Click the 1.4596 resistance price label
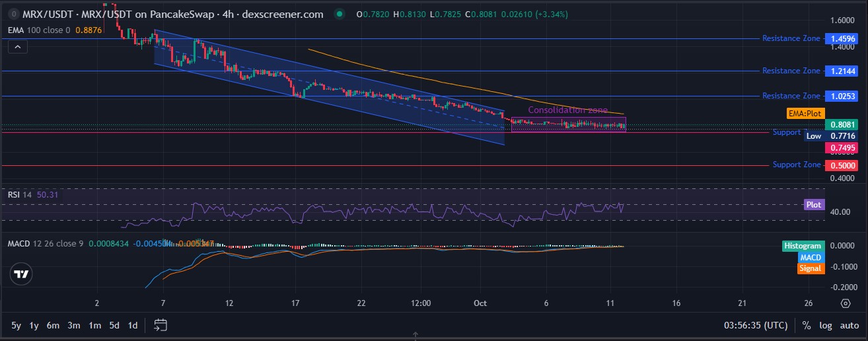Screen dimensions: 868x341 pyautogui.click(x=842, y=38)
